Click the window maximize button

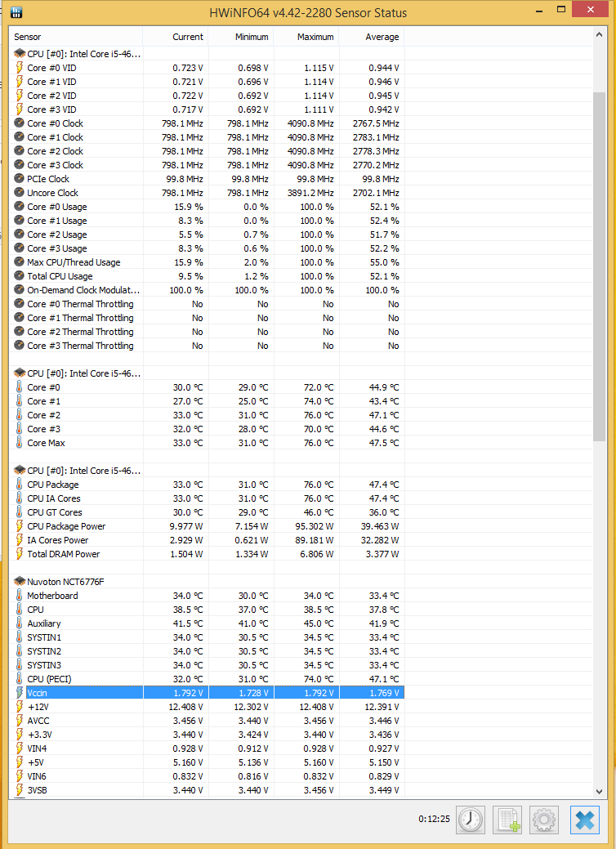tap(561, 9)
